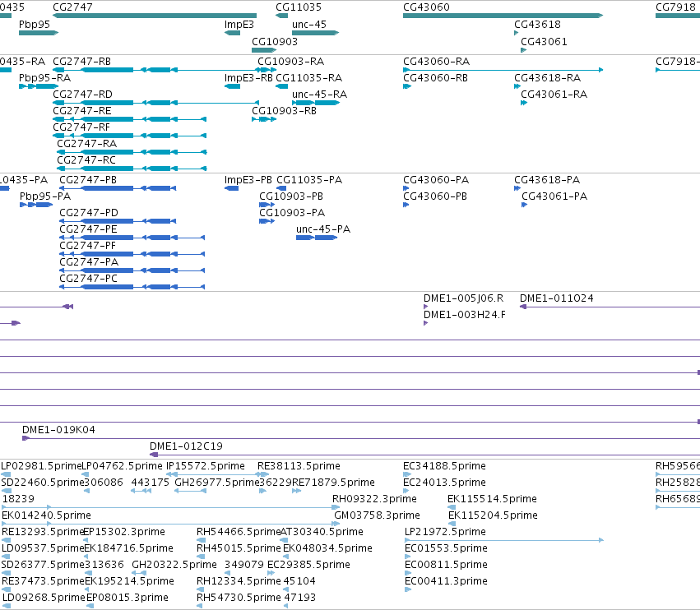The height and width of the screenshot is (610, 700).
Task: Click EST LP21972.5prime label
Action: coord(445,532)
